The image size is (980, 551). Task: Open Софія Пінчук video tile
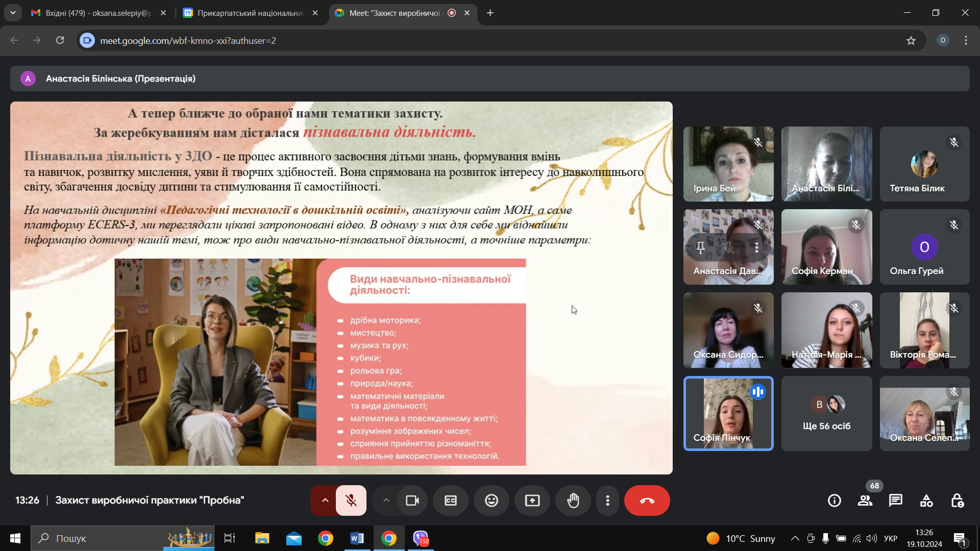(728, 414)
